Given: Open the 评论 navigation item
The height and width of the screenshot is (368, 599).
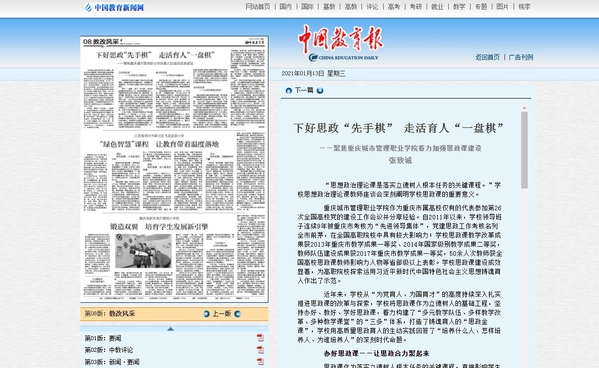Looking at the screenshot, I should [x=372, y=6].
